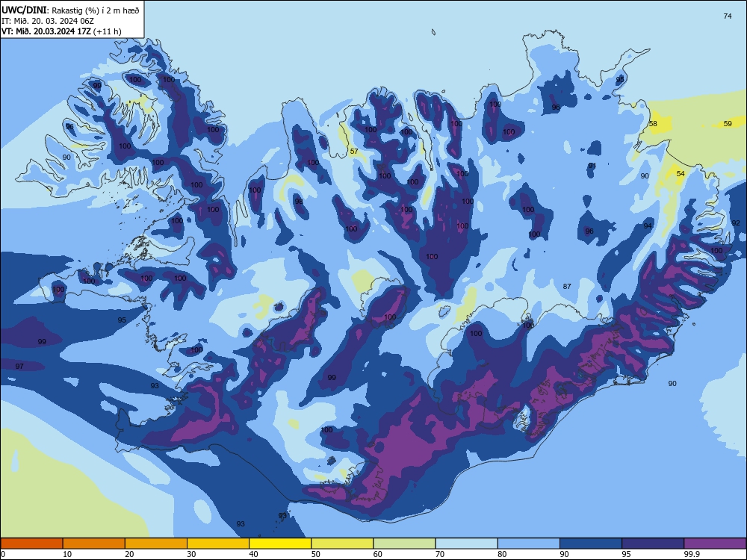Screen dimensions: 747x560
Task: Click the legend tick label '50'
Action: tap(316, 554)
